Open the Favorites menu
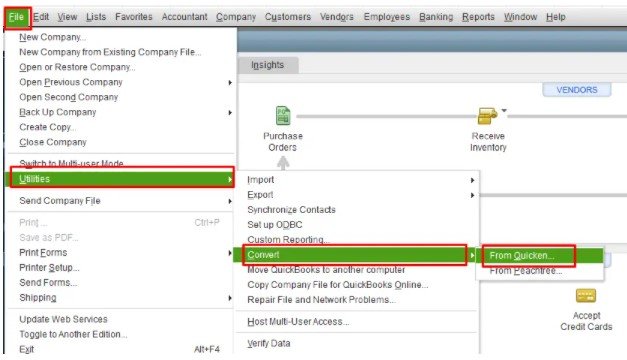Screen dimensions: 627x360 click(x=134, y=17)
